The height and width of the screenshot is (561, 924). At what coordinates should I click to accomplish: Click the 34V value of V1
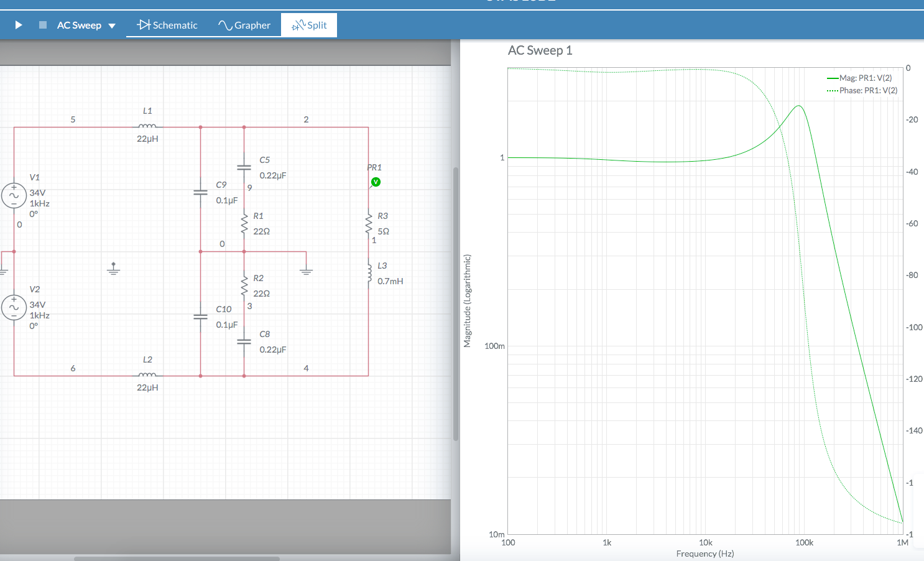(x=37, y=193)
